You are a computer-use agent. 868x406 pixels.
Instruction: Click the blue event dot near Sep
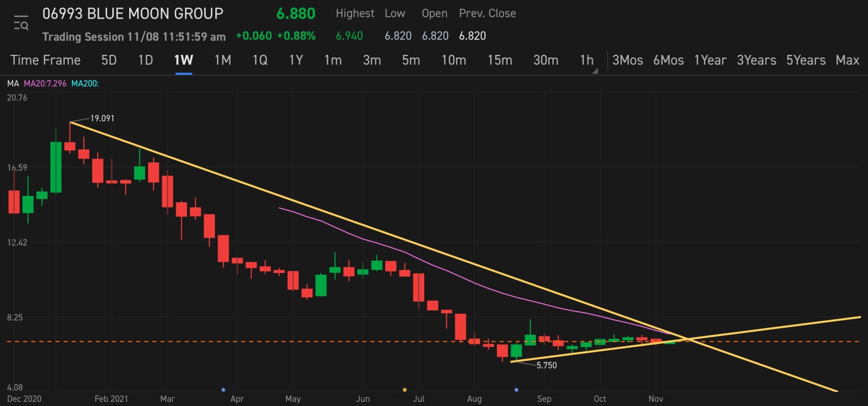tap(516, 390)
